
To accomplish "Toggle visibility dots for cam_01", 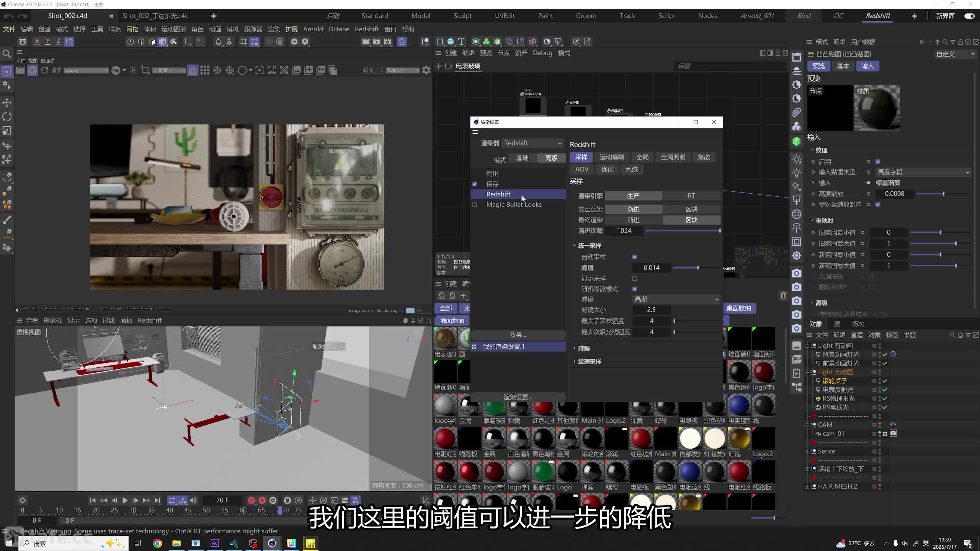I will tap(879, 434).
